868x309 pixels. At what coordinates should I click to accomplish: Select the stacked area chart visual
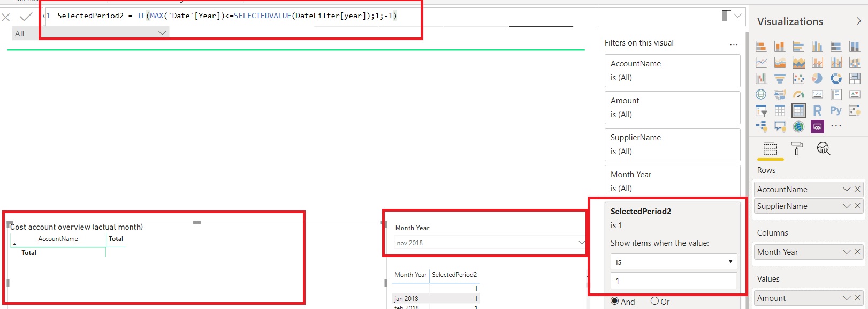tap(798, 63)
